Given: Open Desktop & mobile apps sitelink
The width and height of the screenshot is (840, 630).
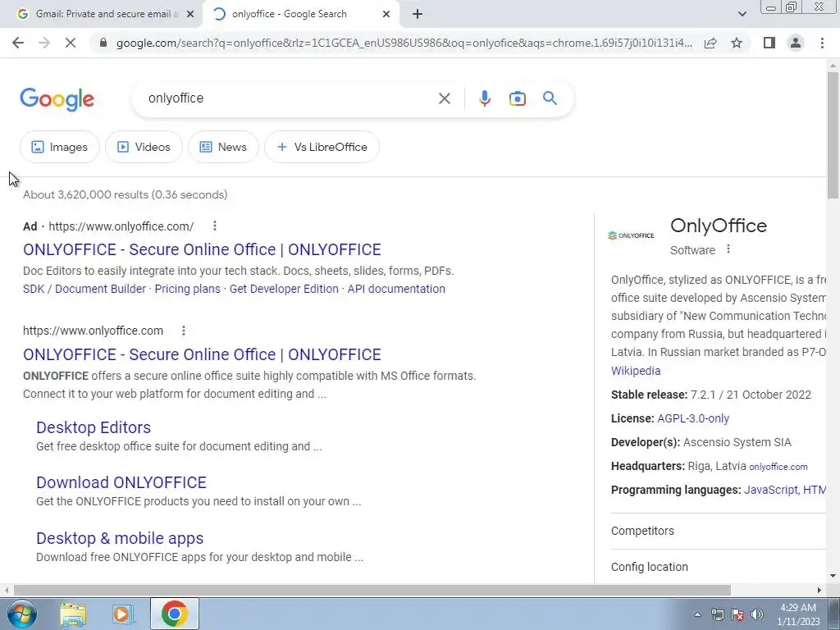Looking at the screenshot, I should (x=120, y=538).
